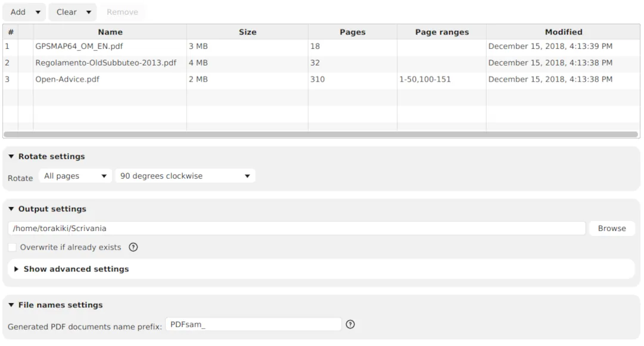Sort table by Modified column header

(563, 32)
